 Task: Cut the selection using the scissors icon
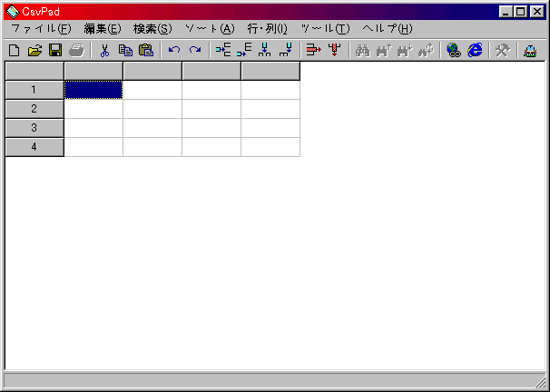(x=104, y=50)
